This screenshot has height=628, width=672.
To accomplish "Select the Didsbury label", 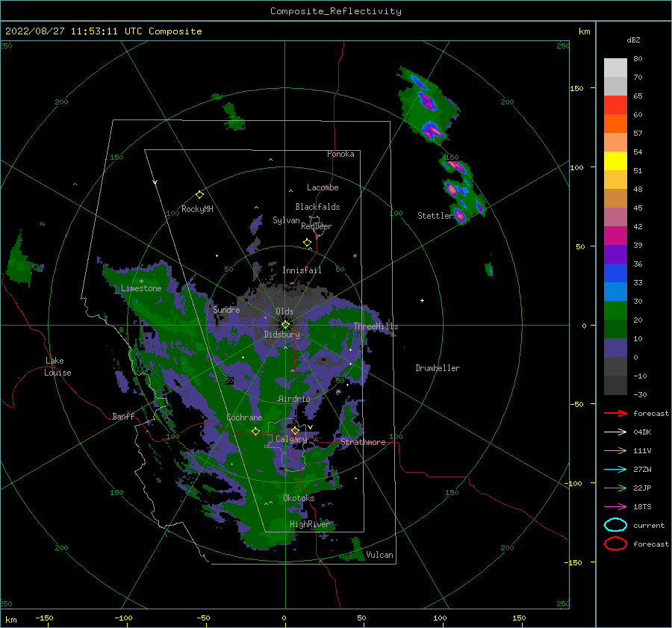I will coord(282,335).
